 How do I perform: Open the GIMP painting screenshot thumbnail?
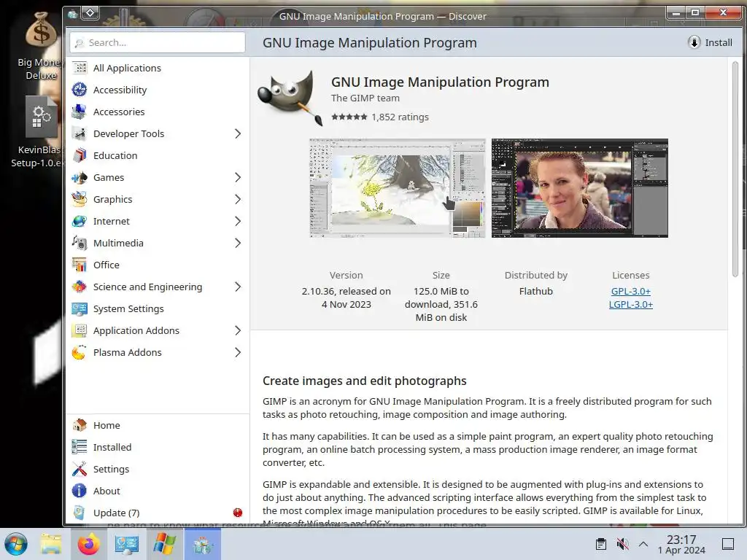pyautogui.click(x=398, y=188)
